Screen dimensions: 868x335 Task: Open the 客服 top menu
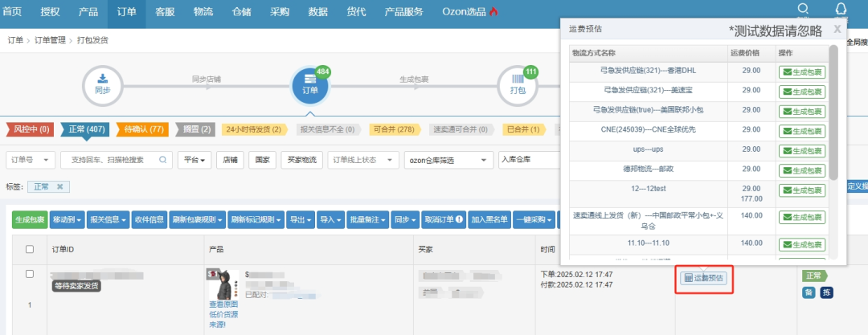click(x=165, y=11)
